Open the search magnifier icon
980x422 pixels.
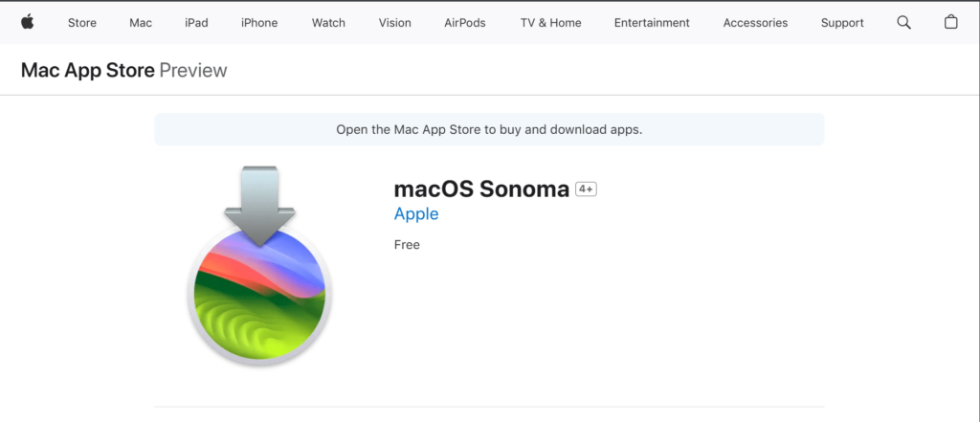tap(903, 23)
